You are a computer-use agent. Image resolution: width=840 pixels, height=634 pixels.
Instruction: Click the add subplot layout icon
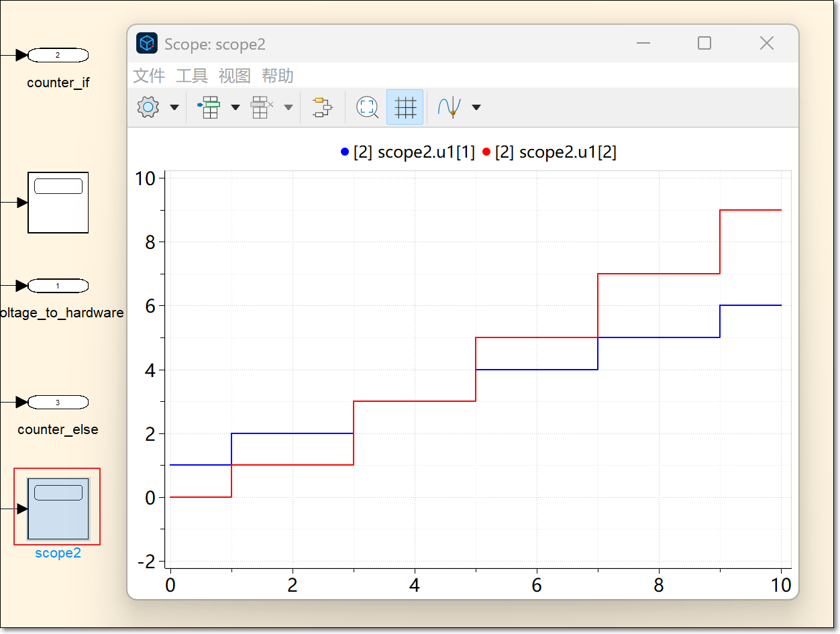pyautogui.click(x=209, y=107)
